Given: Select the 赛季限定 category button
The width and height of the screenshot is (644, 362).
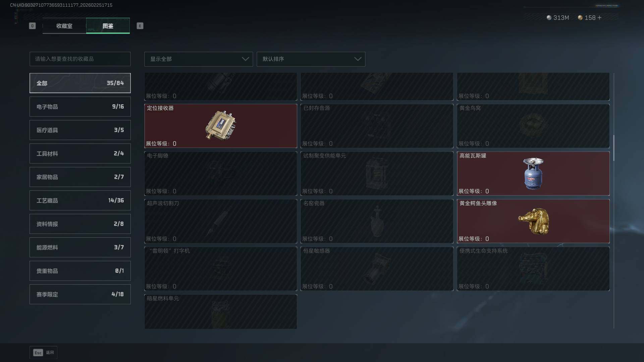Looking at the screenshot, I should [x=80, y=294].
